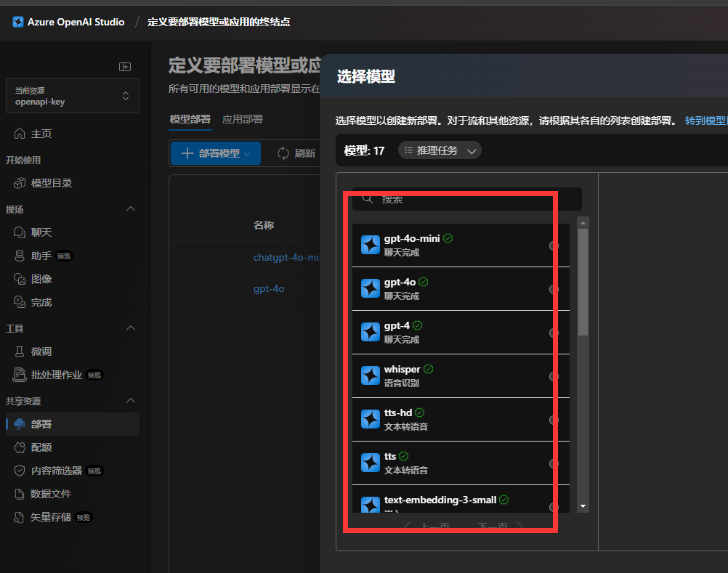This screenshot has width=728, height=573.
Task: Click the vector store icon beside 矢量存储
Action: pos(19,517)
